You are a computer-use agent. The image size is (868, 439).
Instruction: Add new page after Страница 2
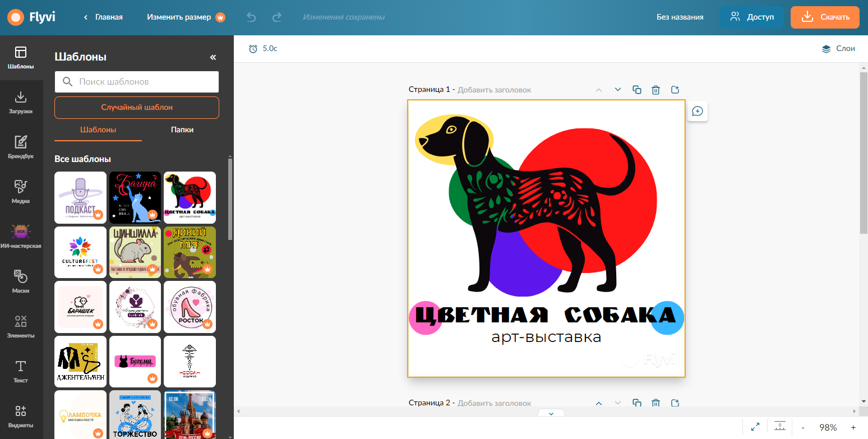coord(675,403)
